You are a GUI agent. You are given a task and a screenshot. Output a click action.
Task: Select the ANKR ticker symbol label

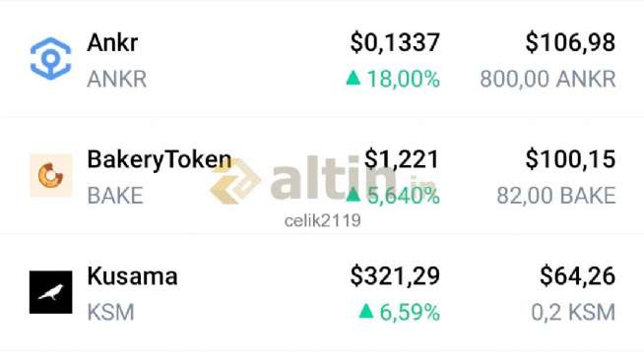(x=116, y=79)
